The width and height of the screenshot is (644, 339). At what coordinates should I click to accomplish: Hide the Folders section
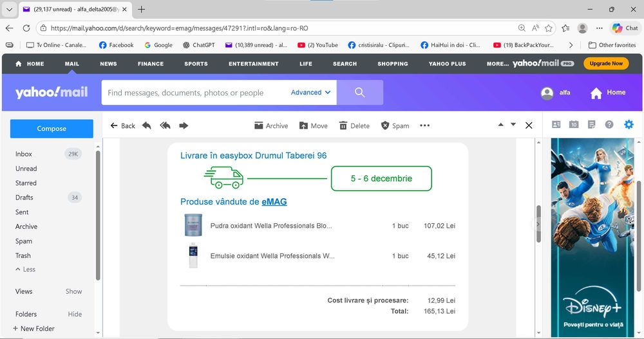point(75,314)
